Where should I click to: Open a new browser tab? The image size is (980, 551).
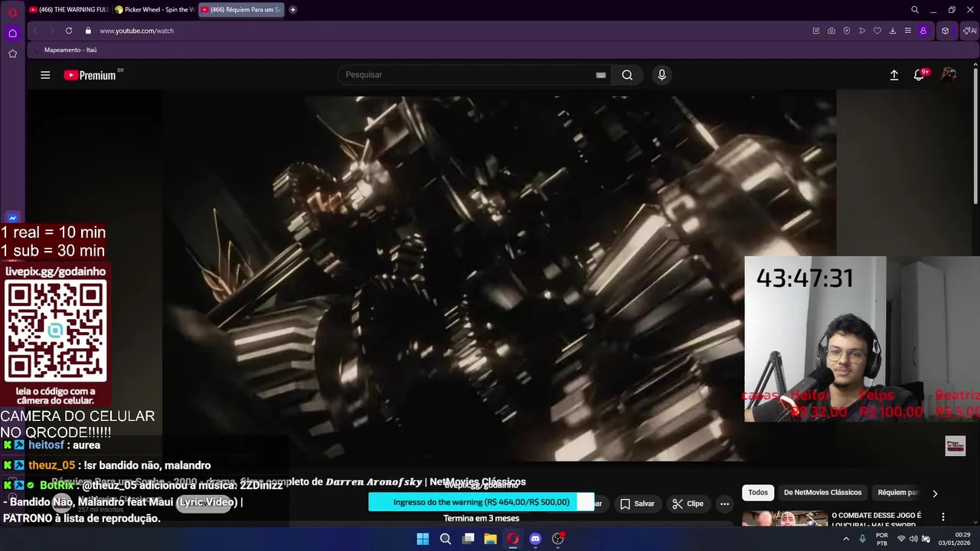pos(292,10)
